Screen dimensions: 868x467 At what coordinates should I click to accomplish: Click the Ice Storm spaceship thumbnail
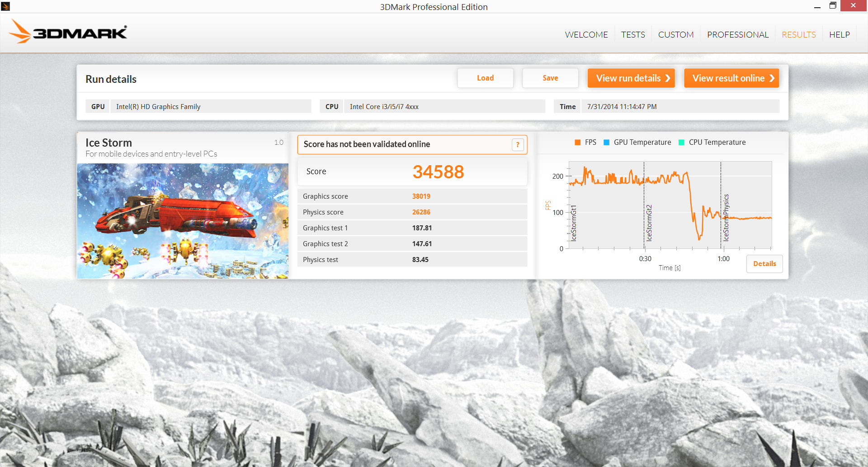[183, 221]
